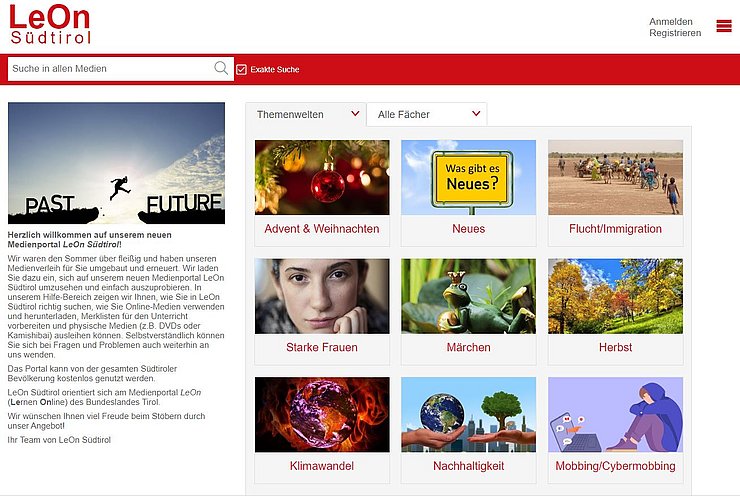Open the Klimawandel burning globe image
The image size is (740, 497).
point(322,415)
